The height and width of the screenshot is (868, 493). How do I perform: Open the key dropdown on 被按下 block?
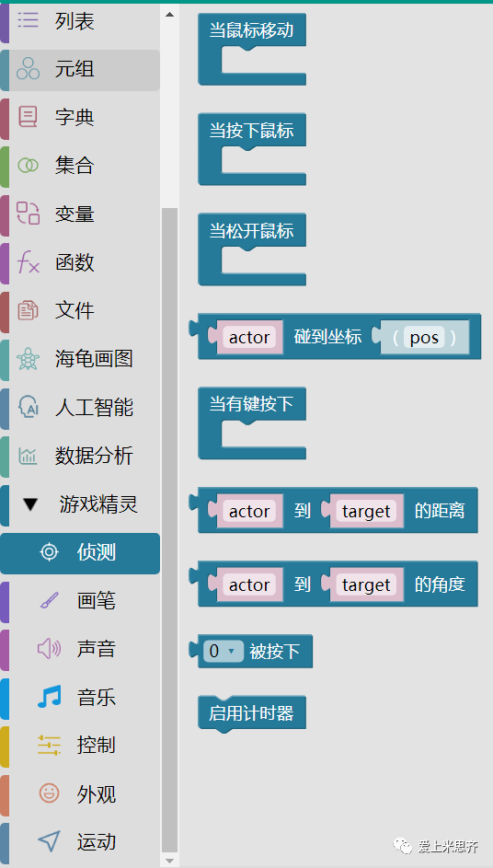[x=223, y=651]
